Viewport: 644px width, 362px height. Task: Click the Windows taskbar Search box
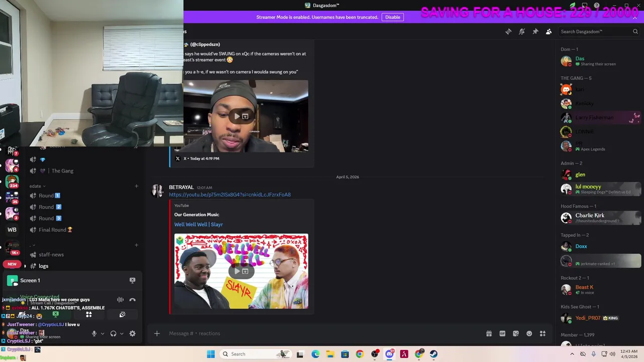pos(257,354)
